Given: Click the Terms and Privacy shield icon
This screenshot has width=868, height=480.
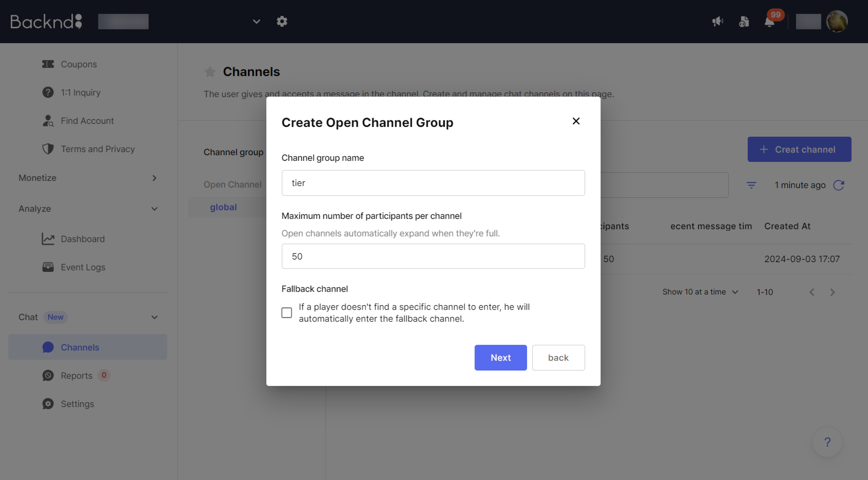Looking at the screenshot, I should (48, 149).
